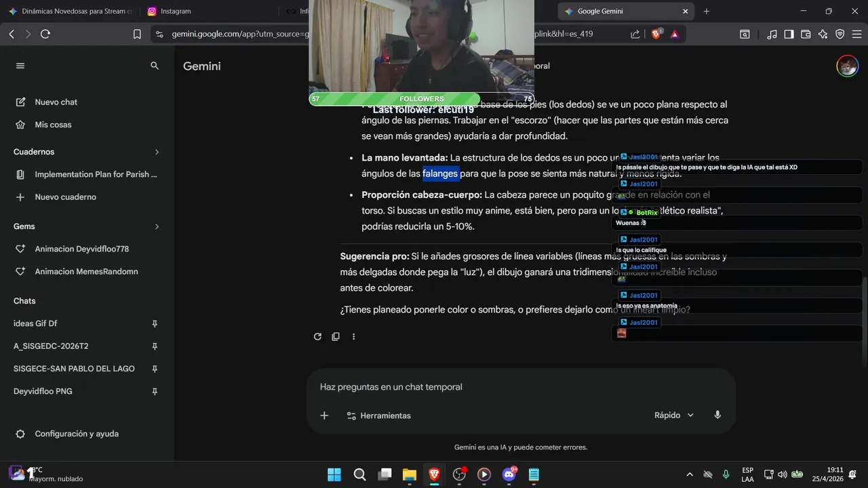Open the Rápido model selector

point(674,415)
